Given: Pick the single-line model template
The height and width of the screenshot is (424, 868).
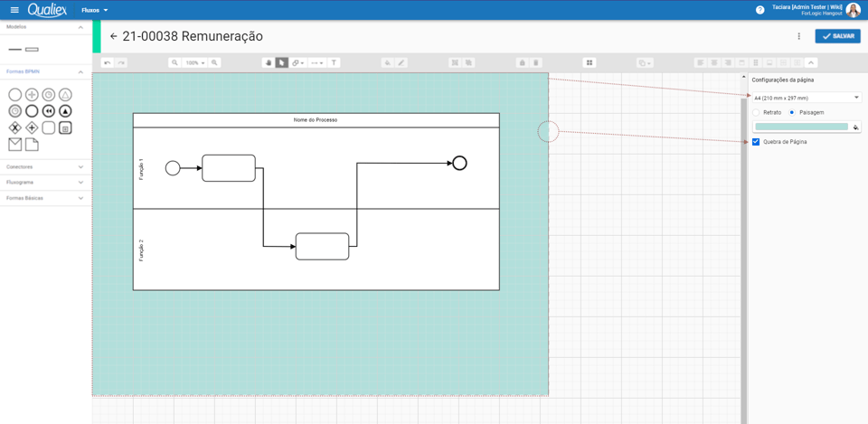Looking at the screenshot, I should pos(15,50).
